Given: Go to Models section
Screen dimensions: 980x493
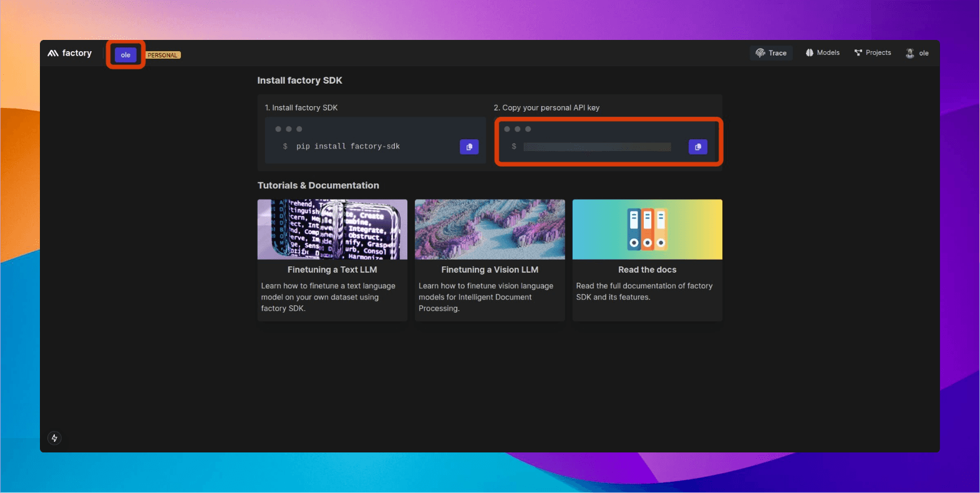Looking at the screenshot, I should (822, 53).
